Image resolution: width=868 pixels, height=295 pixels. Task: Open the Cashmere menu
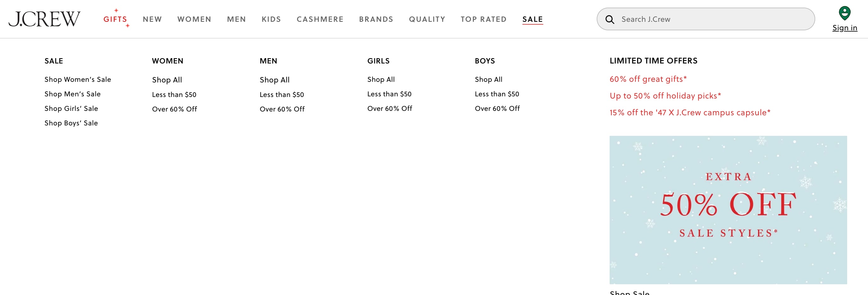coord(320,19)
